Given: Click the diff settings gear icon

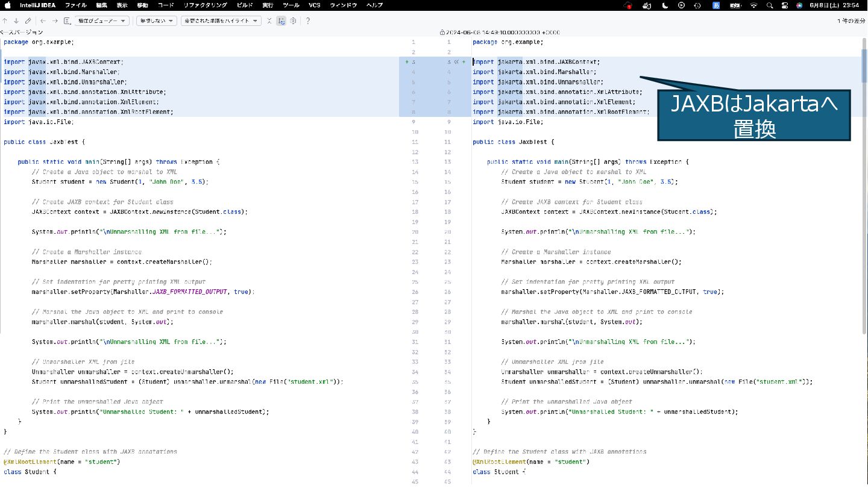Looking at the screenshot, I should click(293, 20).
